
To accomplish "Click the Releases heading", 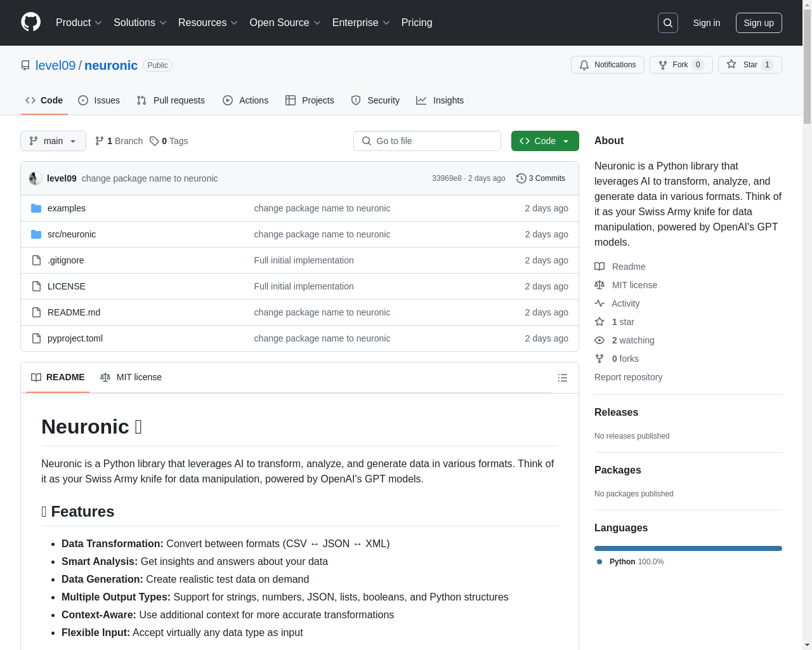I will click(616, 413).
